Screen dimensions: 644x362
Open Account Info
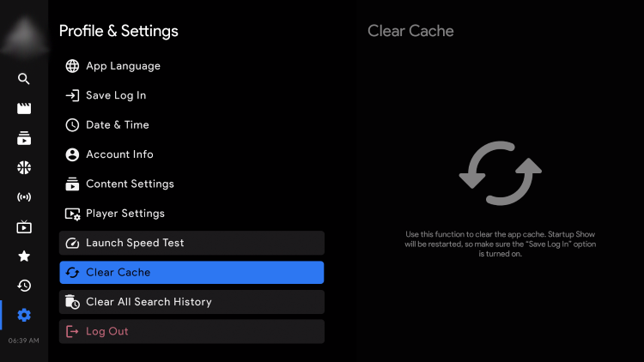119,154
